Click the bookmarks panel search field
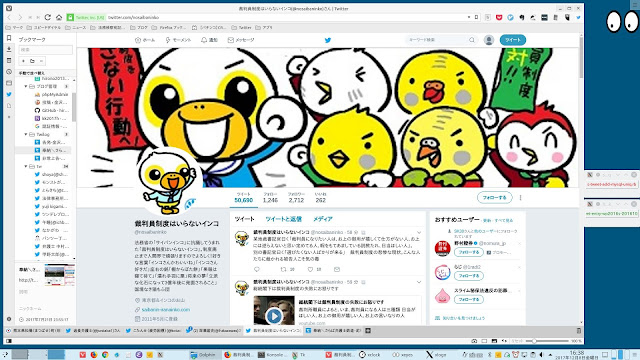This screenshot has width=640, height=360. pyautogui.click(x=46, y=49)
